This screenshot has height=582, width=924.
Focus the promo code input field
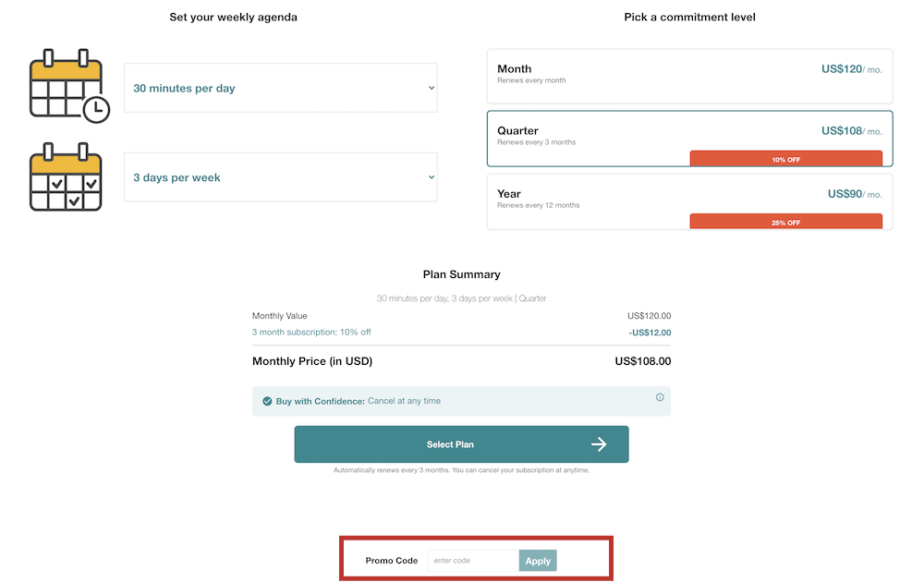click(x=473, y=561)
